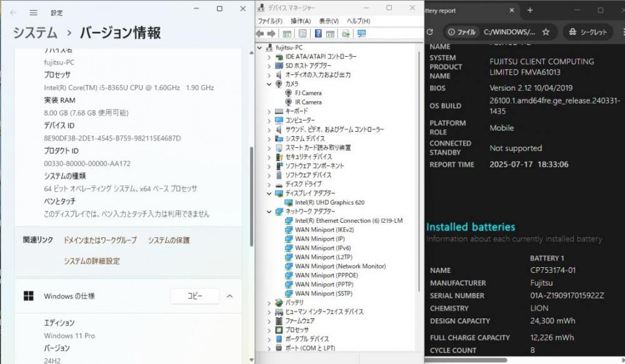Select WAN Miniport (SSTP)
The height and width of the screenshot is (364, 625).
click(324, 293)
